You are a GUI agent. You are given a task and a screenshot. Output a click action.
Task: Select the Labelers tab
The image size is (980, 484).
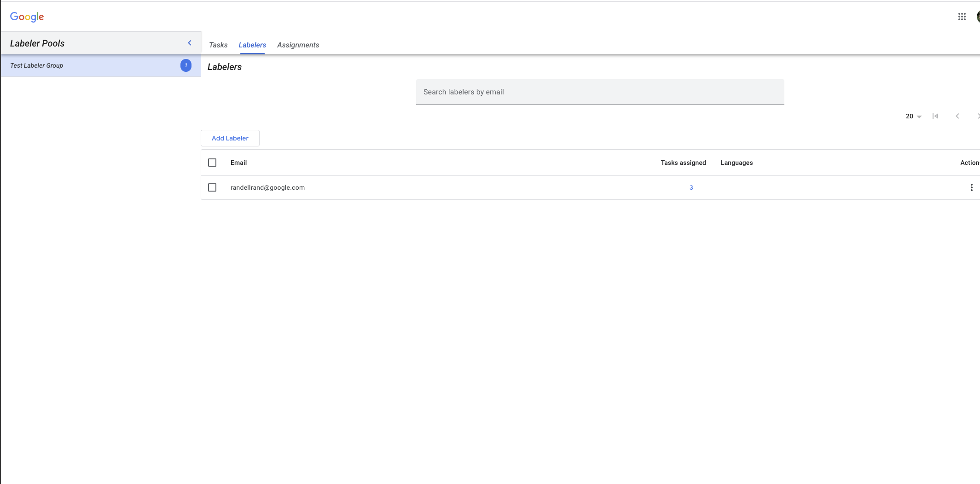[252, 45]
